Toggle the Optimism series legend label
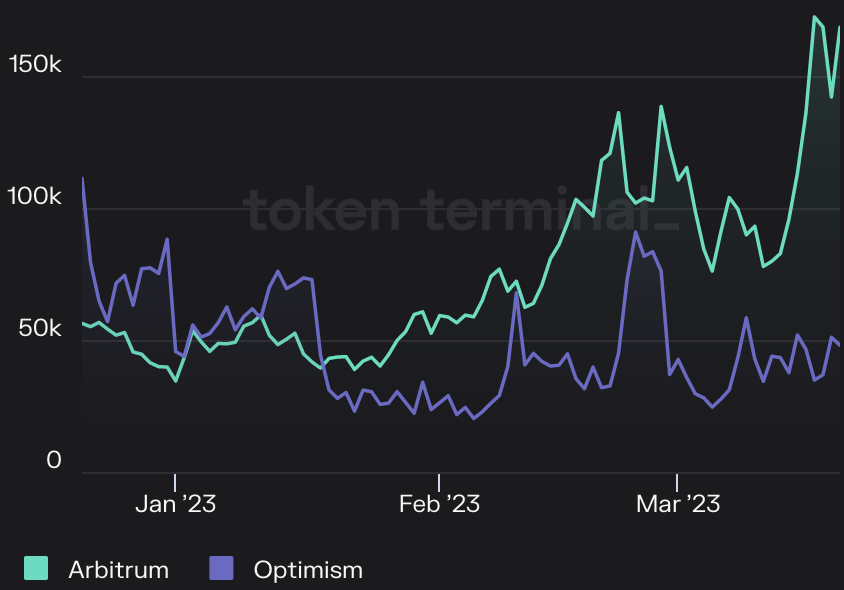844x590 pixels. [x=308, y=570]
